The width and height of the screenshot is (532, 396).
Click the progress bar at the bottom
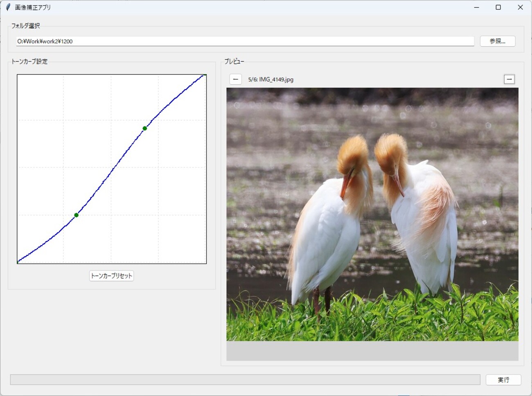tap(245, 380)
